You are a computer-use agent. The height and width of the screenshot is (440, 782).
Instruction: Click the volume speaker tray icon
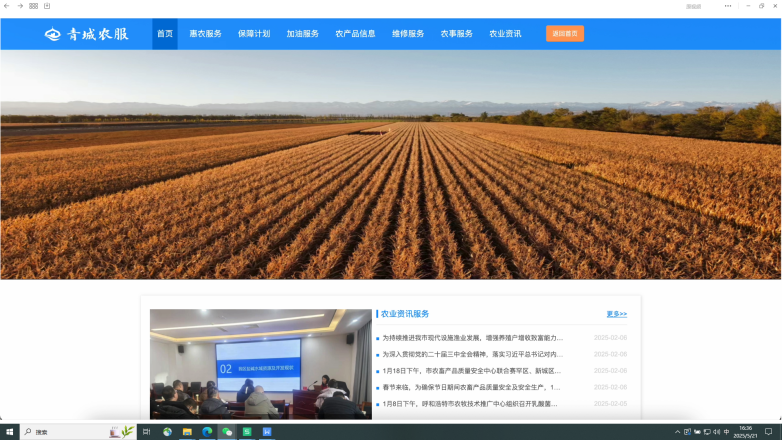point(717,432)
